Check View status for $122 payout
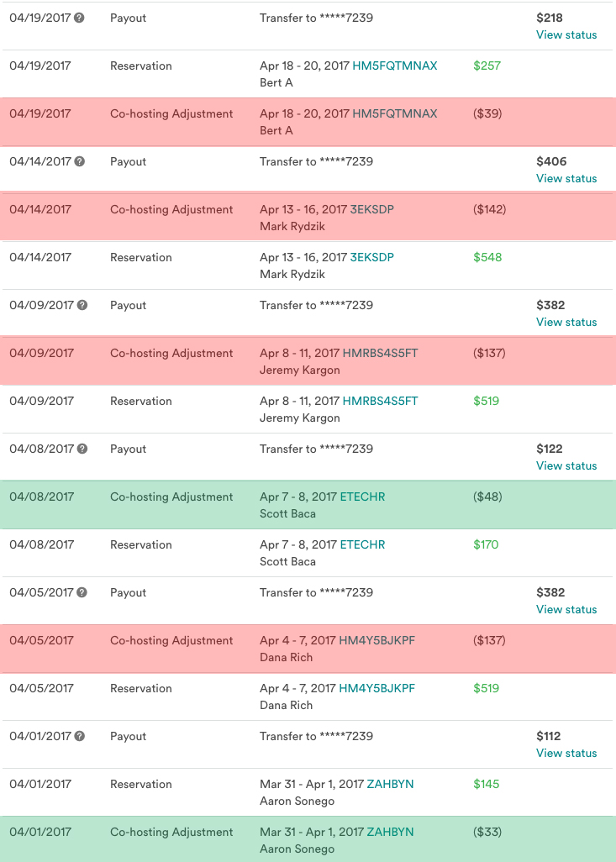The width and height of the screenshot is (616, 862). tap(566, 465)
